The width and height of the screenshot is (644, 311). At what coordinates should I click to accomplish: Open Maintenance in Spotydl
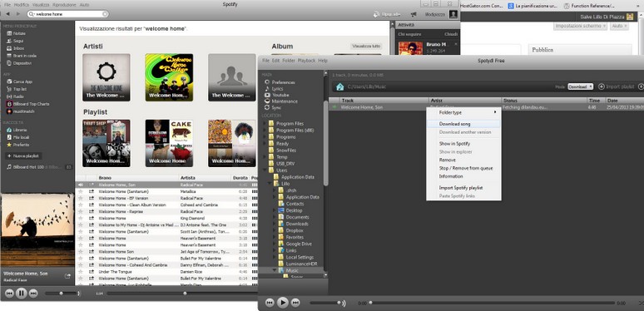click(281, 101)
